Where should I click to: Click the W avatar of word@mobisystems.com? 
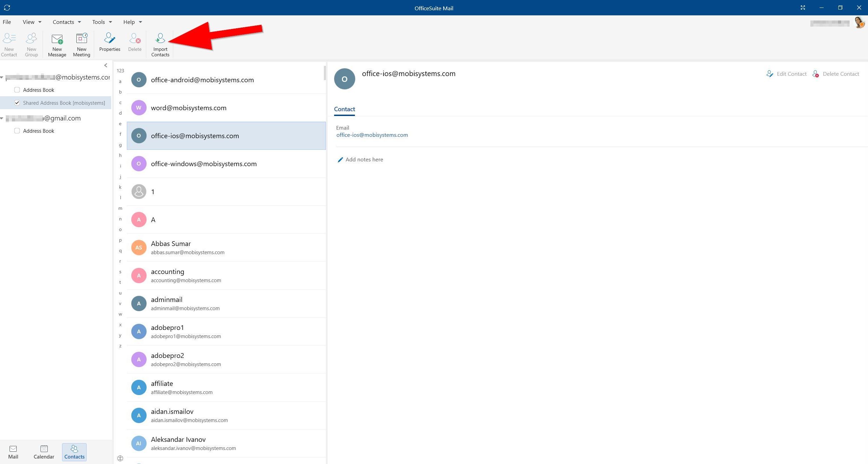(x=139, y=108)
